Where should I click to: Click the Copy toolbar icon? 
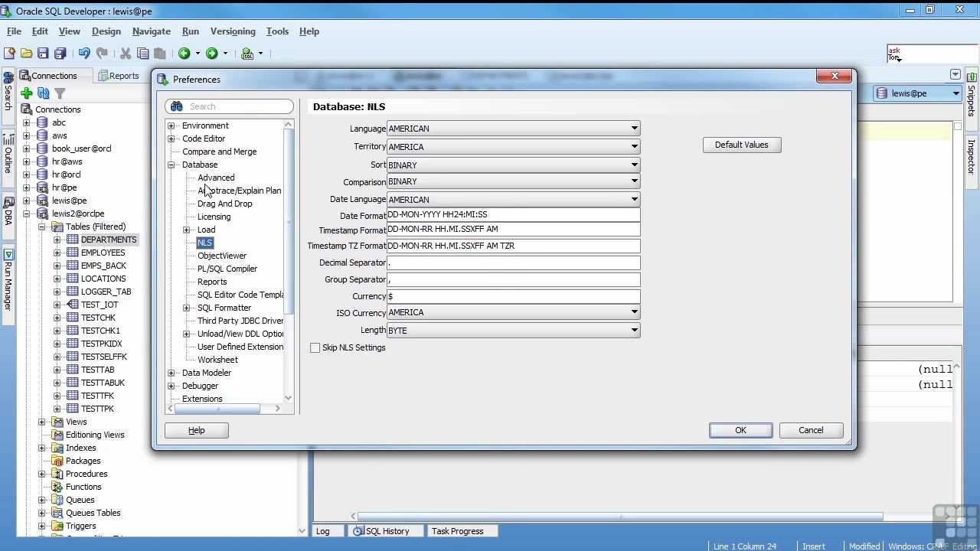[x=142, y=54]
